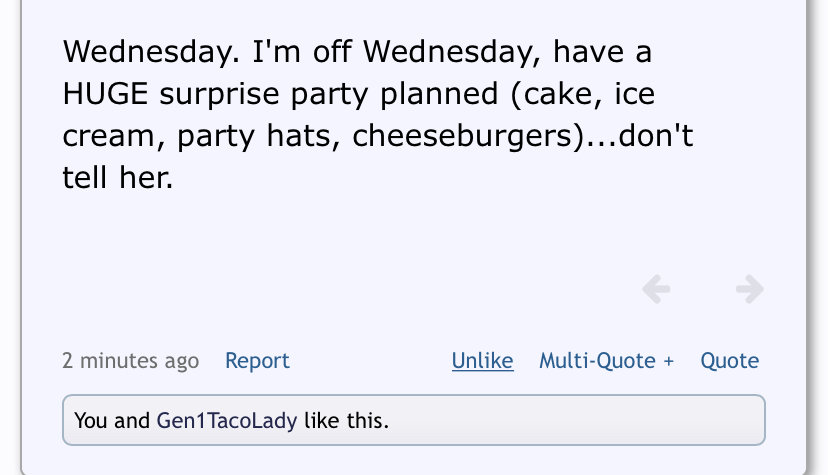Unlike this post
This screenshot has width=828, height=475.
pyautogui.click(x=483, y=361)
